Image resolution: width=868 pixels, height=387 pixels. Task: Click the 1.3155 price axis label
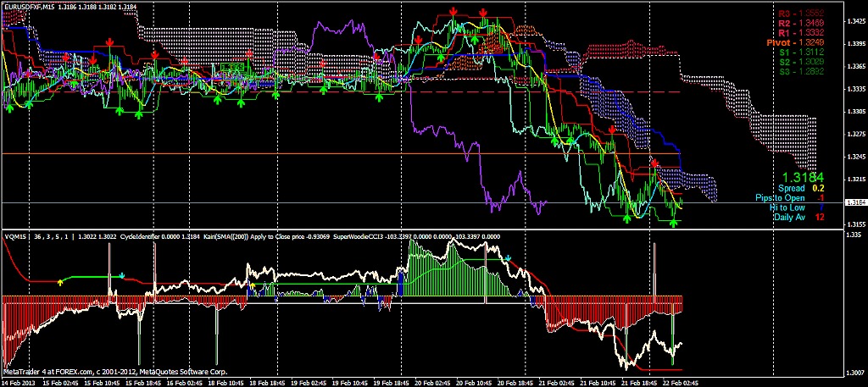tap(856, 224)
